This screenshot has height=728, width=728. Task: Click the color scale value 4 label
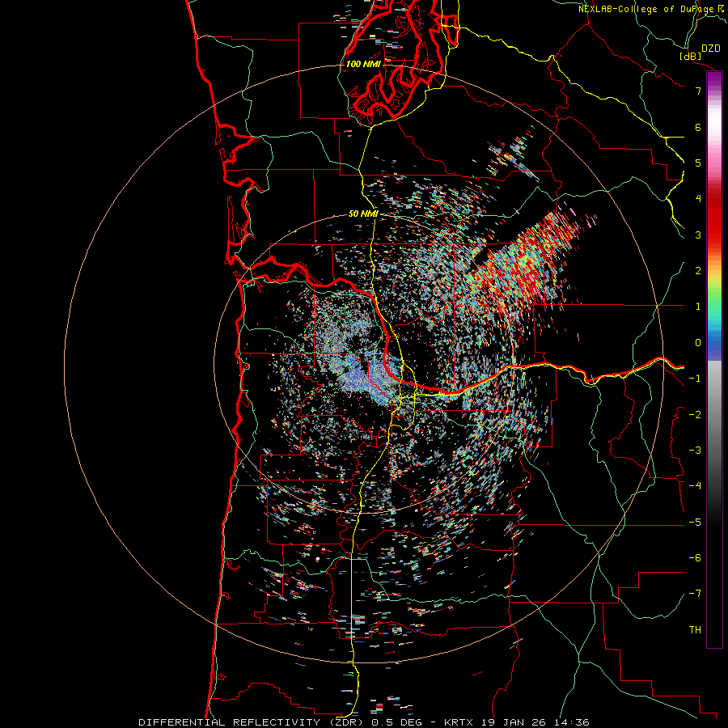[698, 199]
